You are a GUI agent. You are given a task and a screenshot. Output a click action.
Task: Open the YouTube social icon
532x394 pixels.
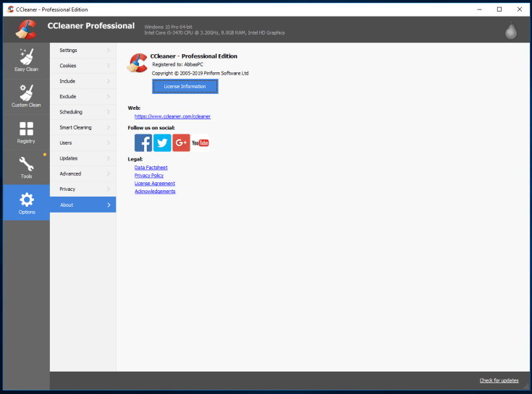pos(200,142)
